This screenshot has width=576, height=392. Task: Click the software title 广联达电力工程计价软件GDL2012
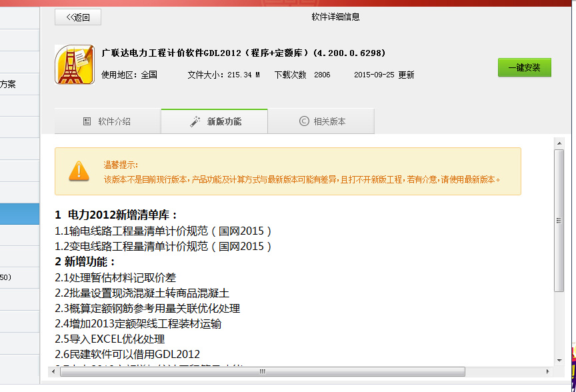243,53
